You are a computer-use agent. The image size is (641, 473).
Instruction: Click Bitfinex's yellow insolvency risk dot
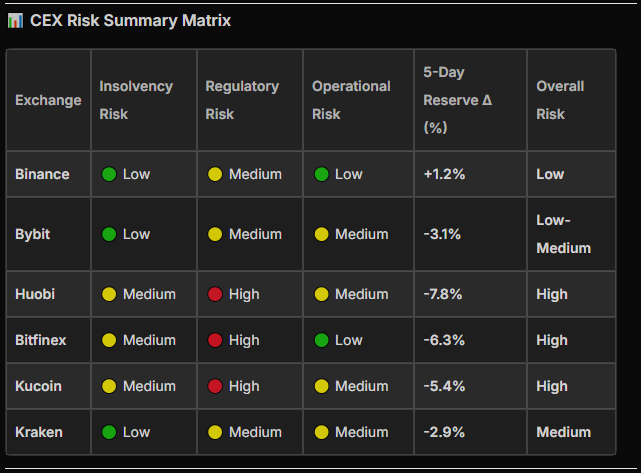(109, 340)
